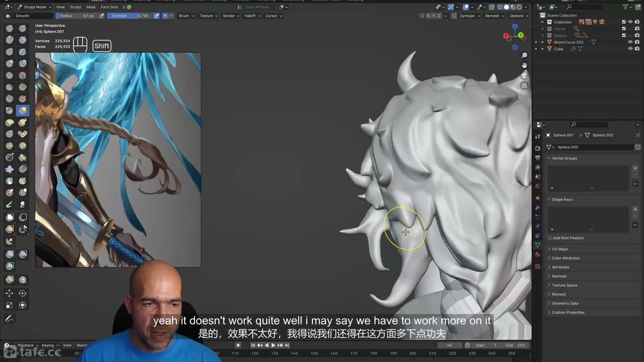Hide BezierCurve.002 with its eye icon

point(630,42)
